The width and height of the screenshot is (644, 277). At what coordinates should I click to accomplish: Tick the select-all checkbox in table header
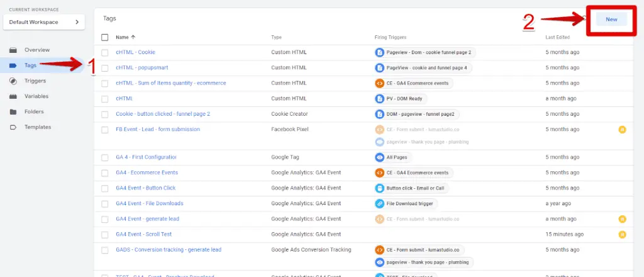pos(105,37)
